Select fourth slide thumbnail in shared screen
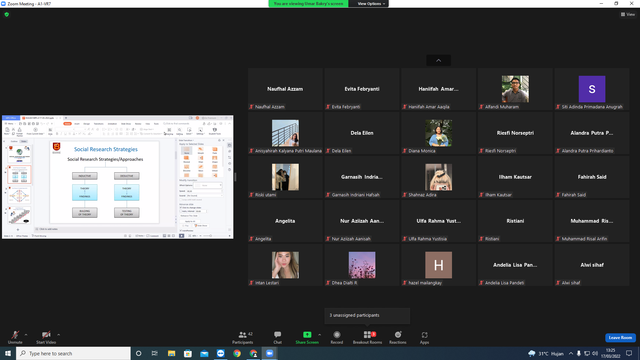The width and height of the screenshot is (640, 360). click(x=19, y=216)
